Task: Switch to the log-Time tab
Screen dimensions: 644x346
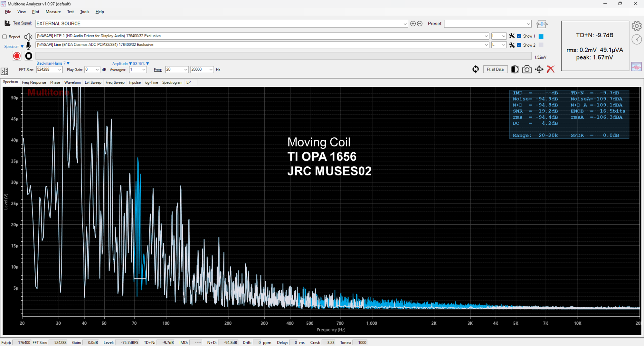Action: (151, 82)
